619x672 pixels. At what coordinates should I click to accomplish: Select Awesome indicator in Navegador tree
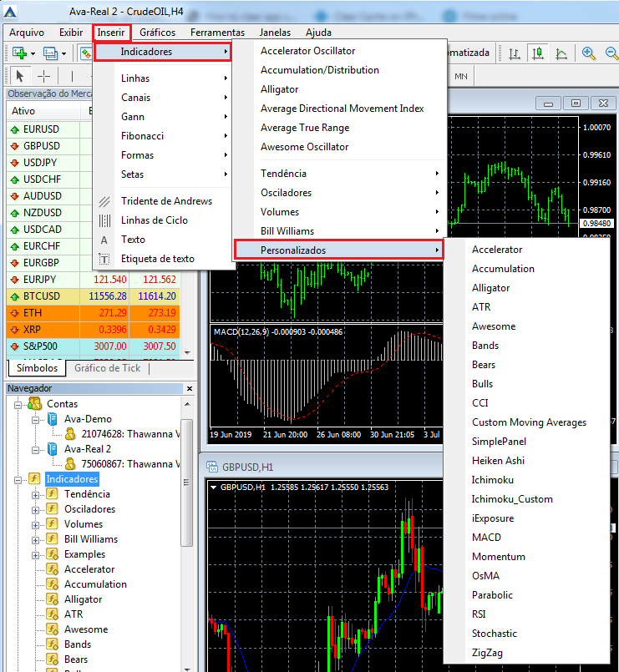point(86,629)
